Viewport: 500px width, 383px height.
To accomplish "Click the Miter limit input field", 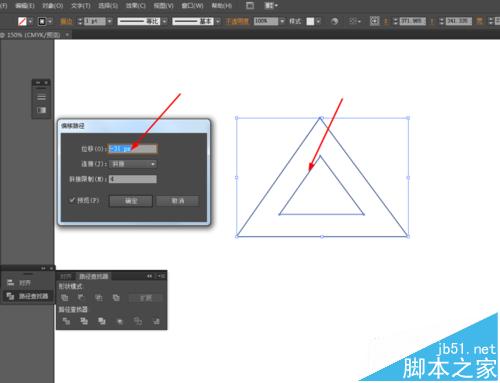I will click(x=133, y=179).
